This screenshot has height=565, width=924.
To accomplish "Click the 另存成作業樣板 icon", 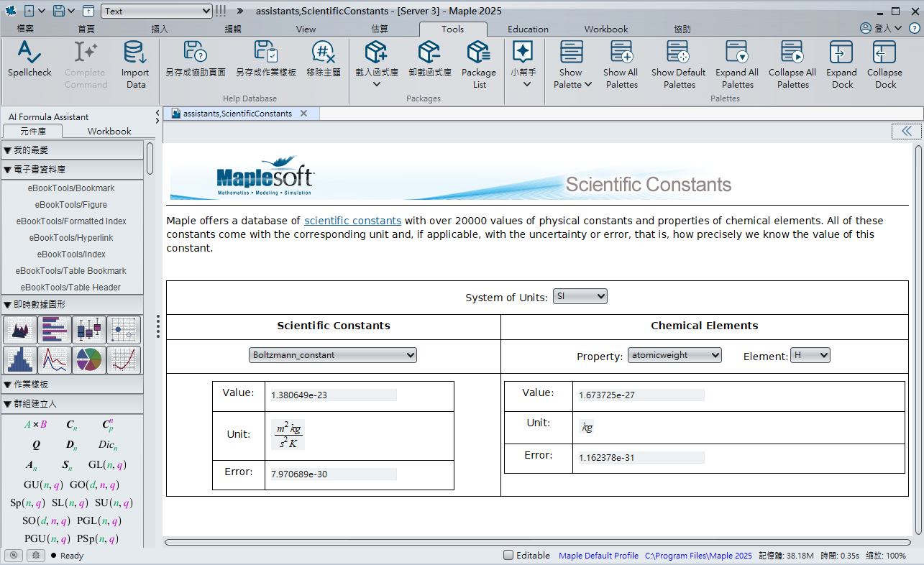I will point(266,52).
